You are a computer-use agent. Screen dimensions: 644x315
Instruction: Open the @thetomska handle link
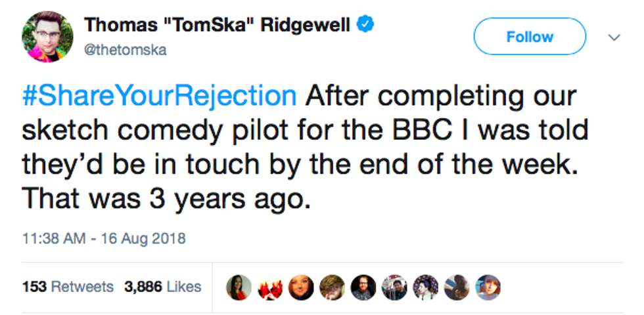[x=125, y=50]
